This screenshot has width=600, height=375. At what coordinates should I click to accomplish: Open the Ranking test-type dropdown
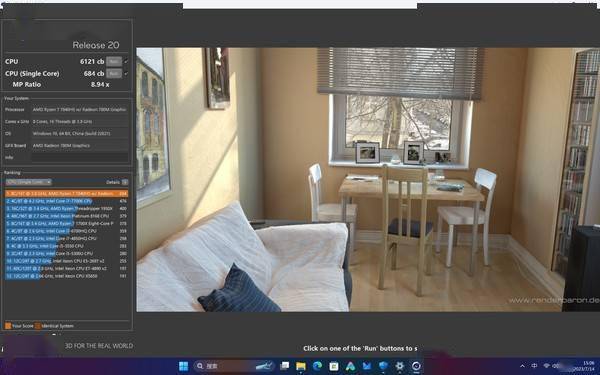click(28, 182)
